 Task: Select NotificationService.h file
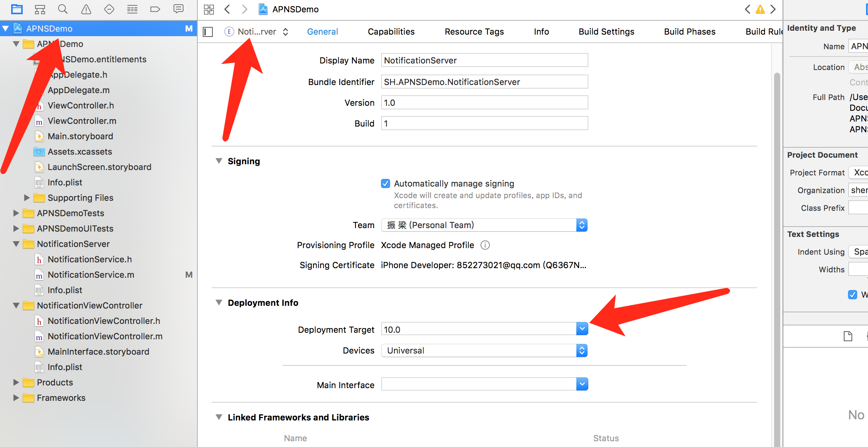click(90, 259)
